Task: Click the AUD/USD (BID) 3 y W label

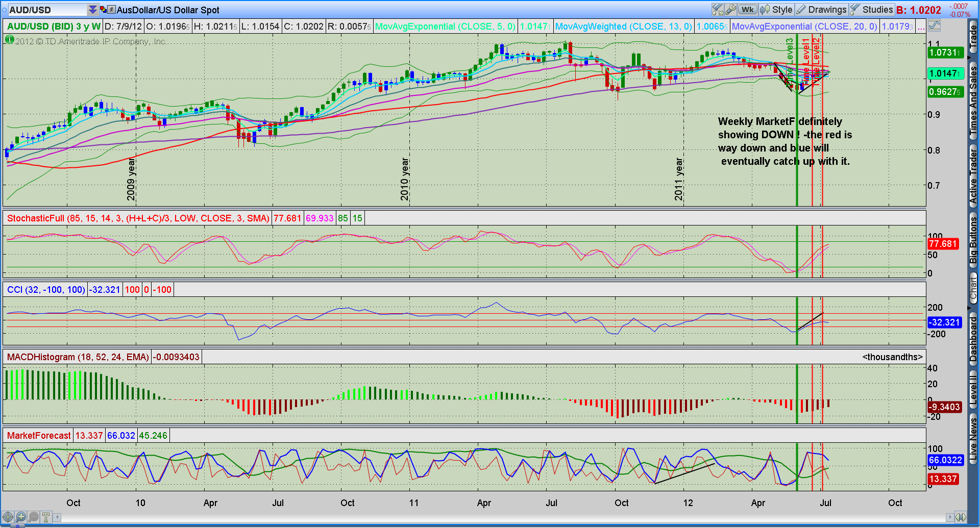Action: (54, 27)
